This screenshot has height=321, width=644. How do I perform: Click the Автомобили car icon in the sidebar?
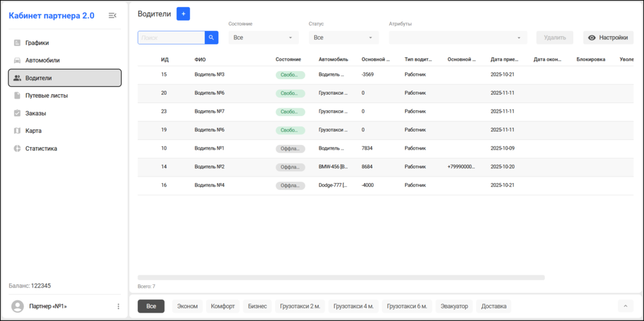coord(17,61)
